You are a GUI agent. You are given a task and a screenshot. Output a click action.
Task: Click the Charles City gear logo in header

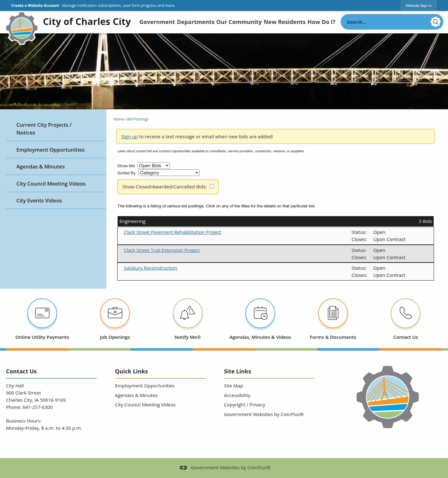22,28
